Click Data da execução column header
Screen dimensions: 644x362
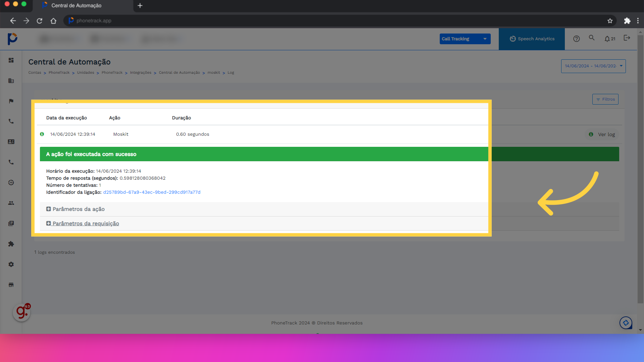tap(66, 118)
